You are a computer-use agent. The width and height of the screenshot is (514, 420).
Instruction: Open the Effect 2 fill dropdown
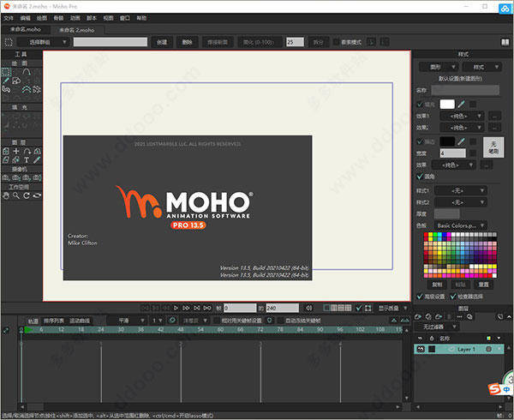click(462, 127)
